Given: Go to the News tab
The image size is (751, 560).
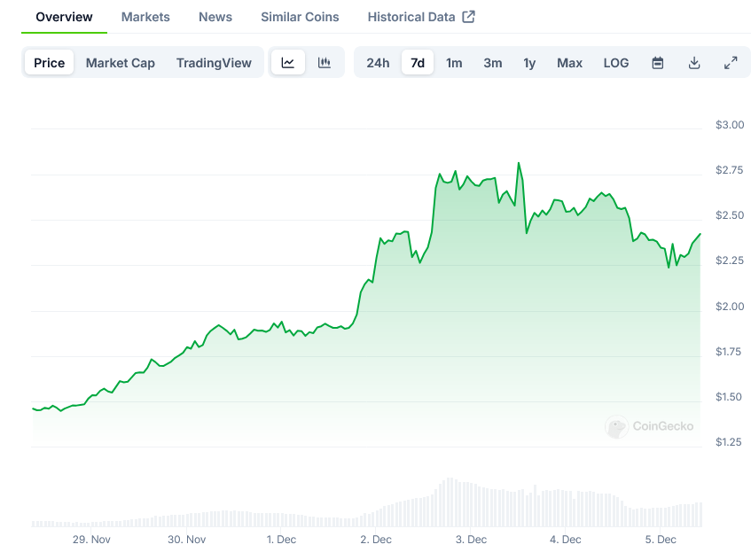Looking at the screenshot, I should pos(215,17).
